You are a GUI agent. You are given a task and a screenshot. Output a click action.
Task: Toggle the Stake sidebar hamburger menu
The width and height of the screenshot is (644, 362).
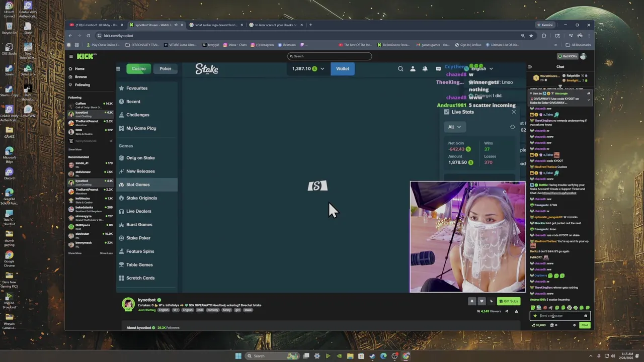pos(118,69)
